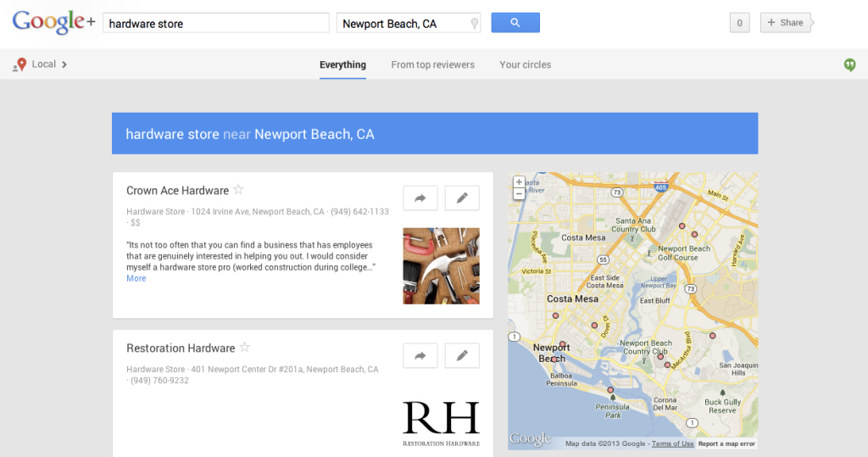Expand the Local chevron arrow
Screen dimensions: 868x457
coord(64,64)
